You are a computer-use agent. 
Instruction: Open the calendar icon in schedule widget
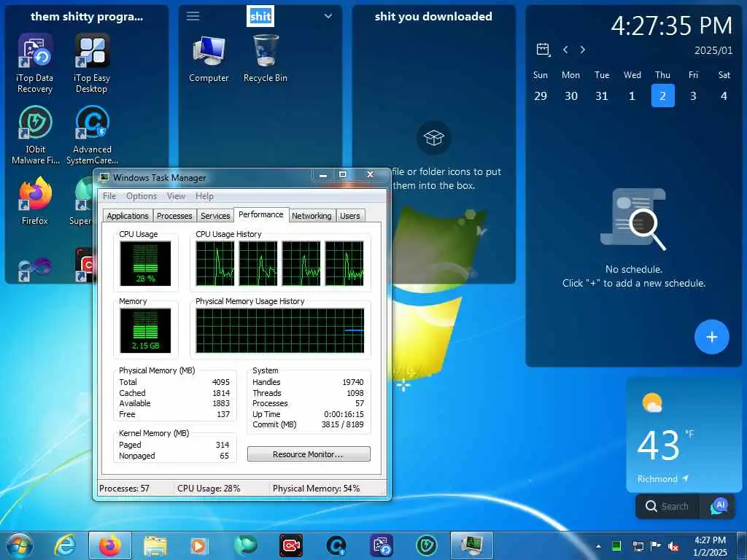pyautogui.click(x=543, y=50)
